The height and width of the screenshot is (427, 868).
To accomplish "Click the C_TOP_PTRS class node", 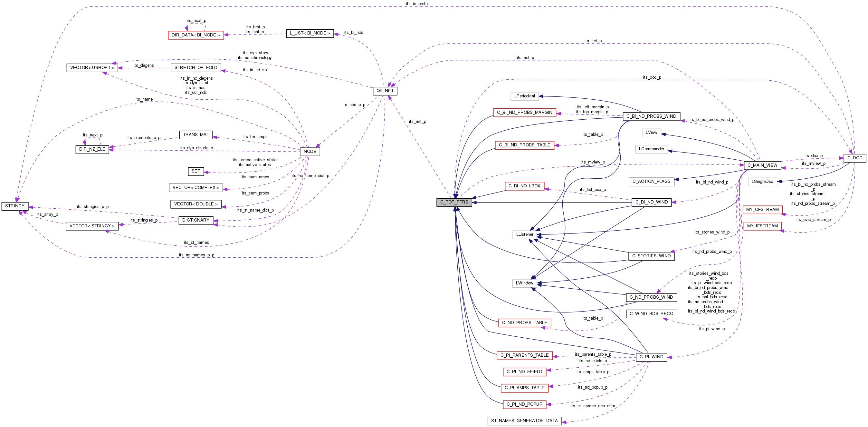I will 454,202.
